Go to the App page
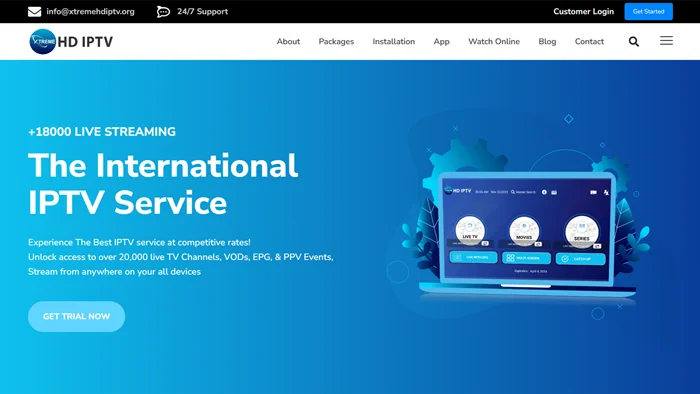700x394 pixels. pos(441,41)
